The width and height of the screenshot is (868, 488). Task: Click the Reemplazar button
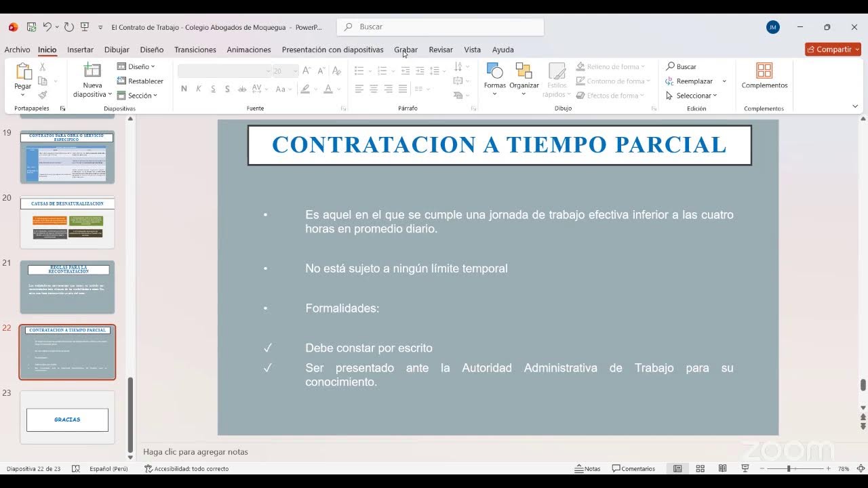click(690, 81)
